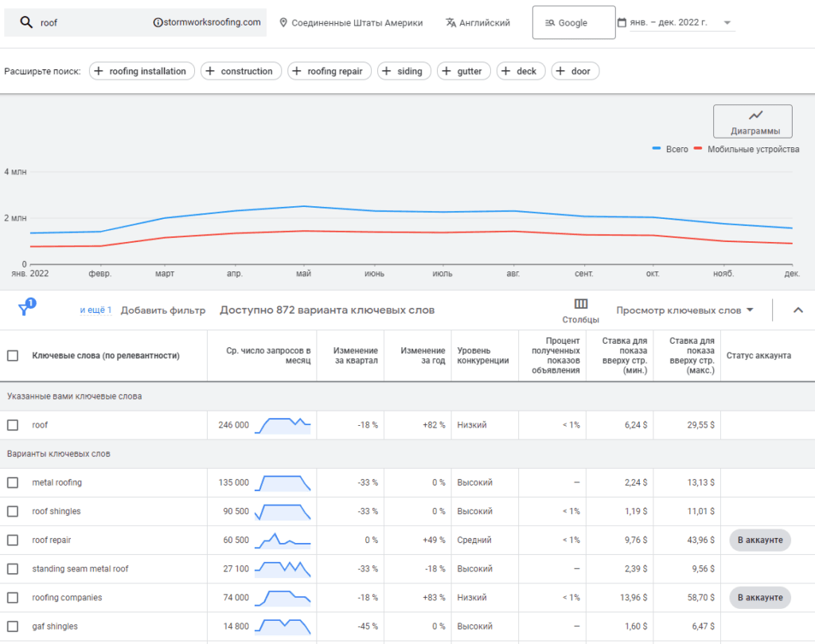Check the roof repair checkbox
Viewport: 815px width, 644px height.
tap(13, 540)
